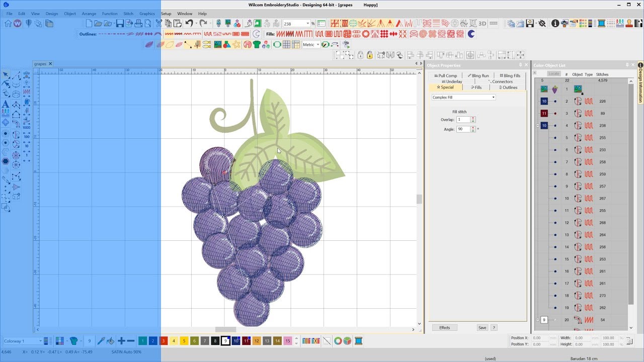Close the grapes design tab
This screenshot has width=644, height=362.
click(x=50, y=64)
